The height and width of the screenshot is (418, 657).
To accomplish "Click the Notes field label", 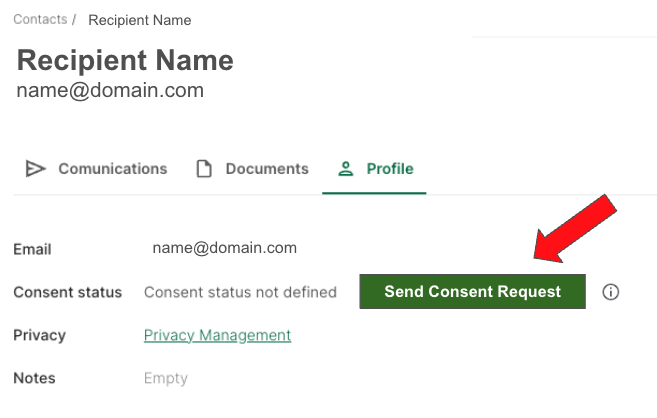I will click(x=34, y=378).
